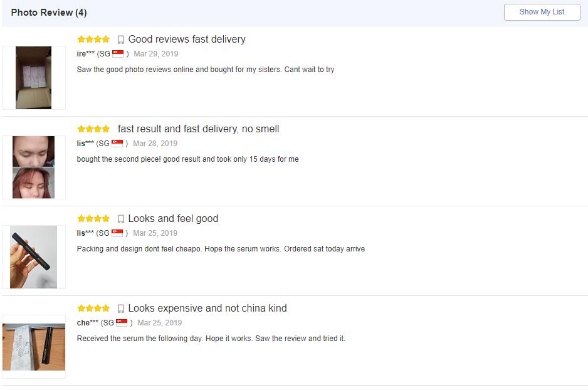Select reviewer name che***
Screen dimensions: 588x390
87,322
